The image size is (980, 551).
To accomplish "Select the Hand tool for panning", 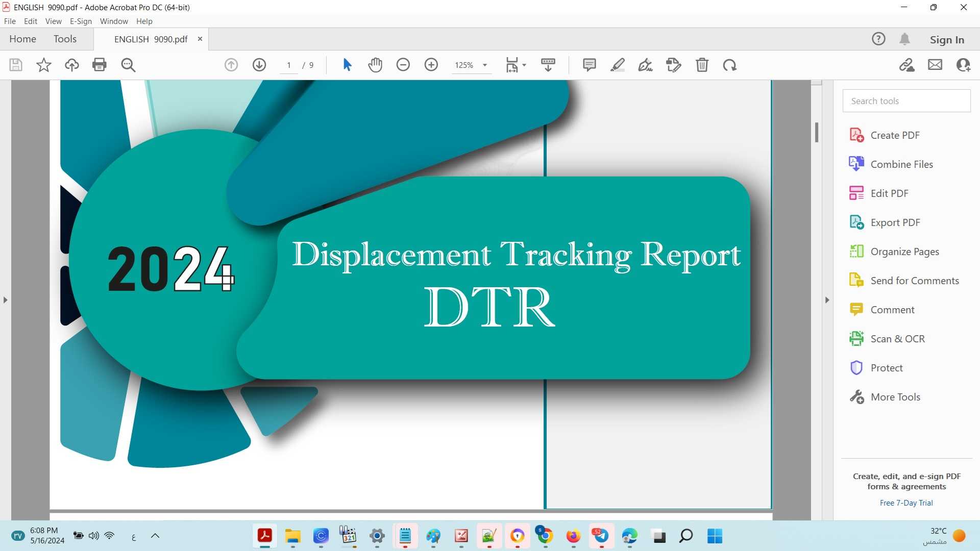I will (375, 65).
